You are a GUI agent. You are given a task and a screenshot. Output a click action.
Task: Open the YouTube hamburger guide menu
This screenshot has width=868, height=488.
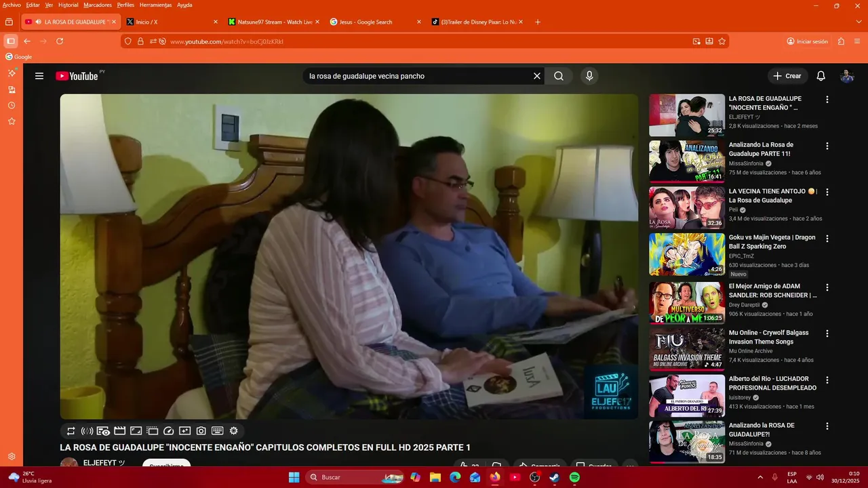[x=39, y=76]
